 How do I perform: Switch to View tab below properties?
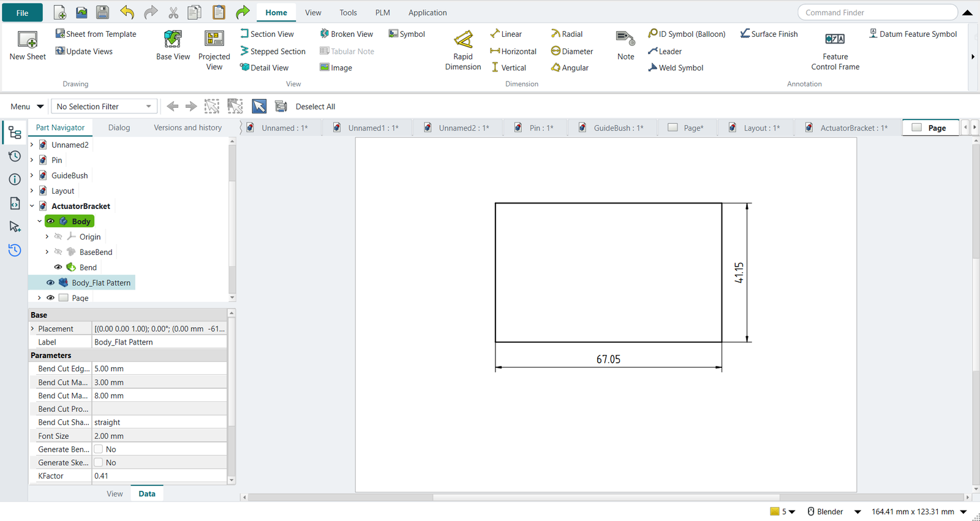[x=115, y=494]
